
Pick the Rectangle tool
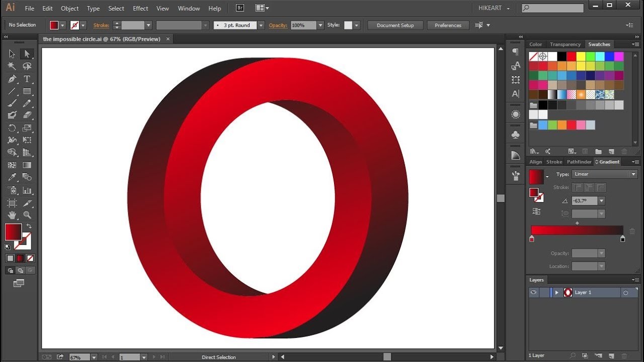click(27, 92)
